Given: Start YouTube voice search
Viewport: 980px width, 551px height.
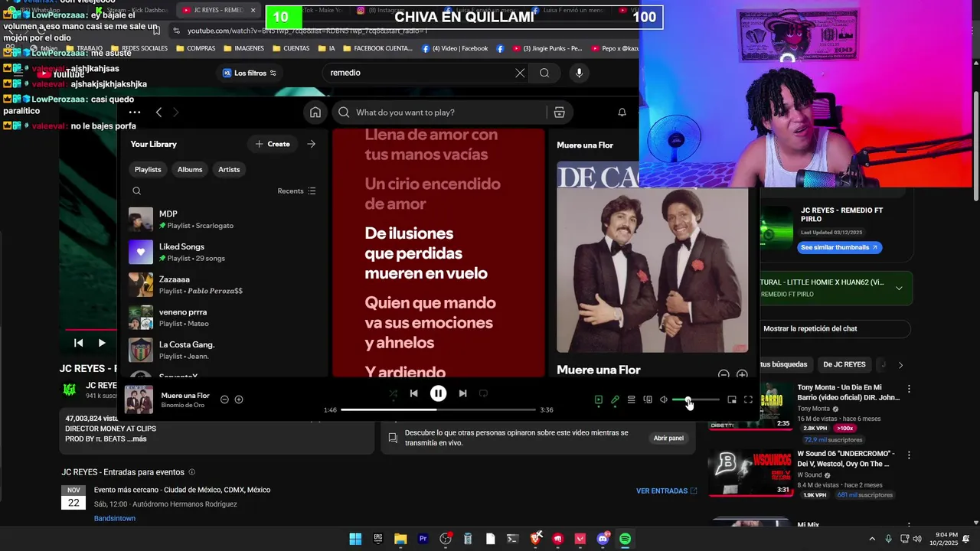Looking at the screenshot, I should [x=579, y=73].
